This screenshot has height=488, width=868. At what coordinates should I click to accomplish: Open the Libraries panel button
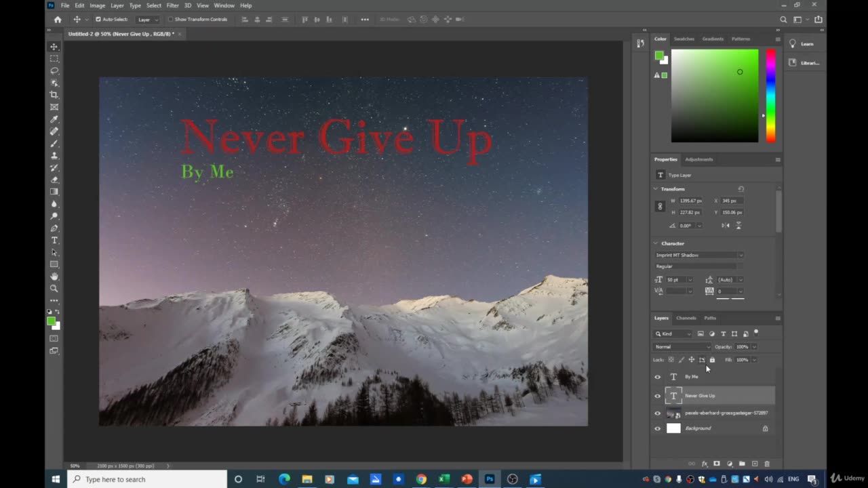(804, 62)
